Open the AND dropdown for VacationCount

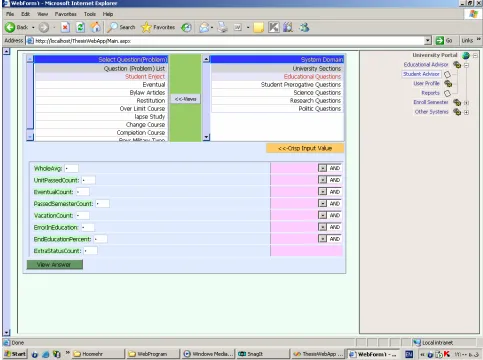(322, 215)
